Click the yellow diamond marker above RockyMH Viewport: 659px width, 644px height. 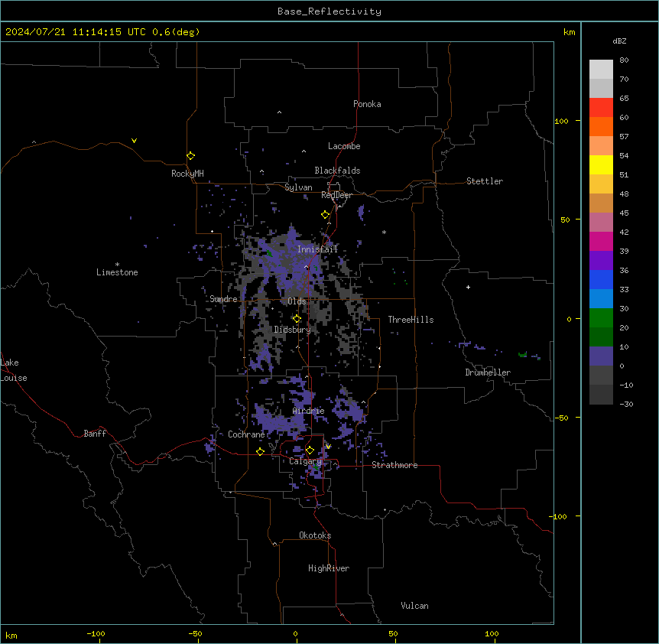click(x=191, y=156)
